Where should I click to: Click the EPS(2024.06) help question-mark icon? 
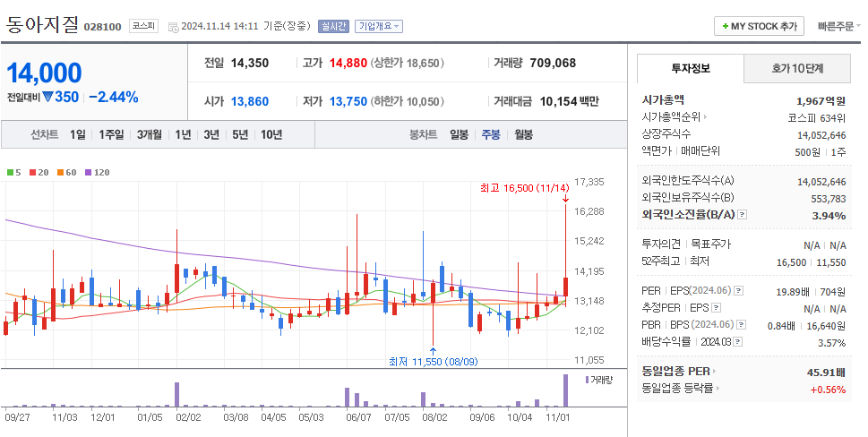[x=738, y=291]
